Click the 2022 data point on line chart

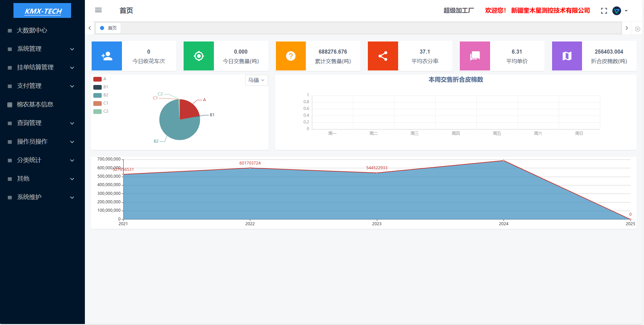coord(250,168)
